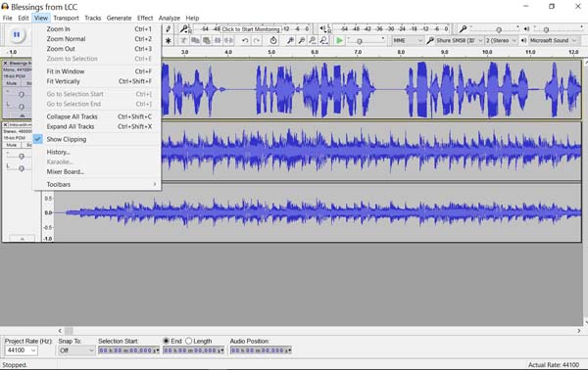Select the End radio button
Viewport: 588px width, 370px height.
tap(167, 341)
